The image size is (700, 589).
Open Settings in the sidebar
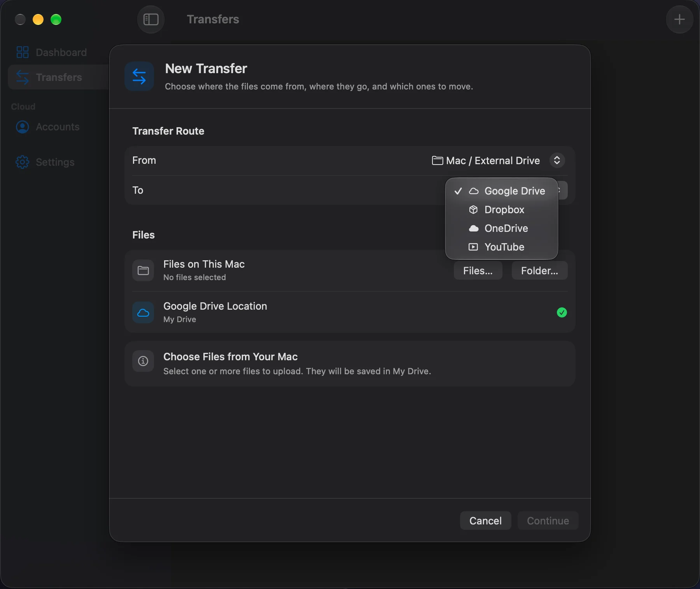click(58, 162)
